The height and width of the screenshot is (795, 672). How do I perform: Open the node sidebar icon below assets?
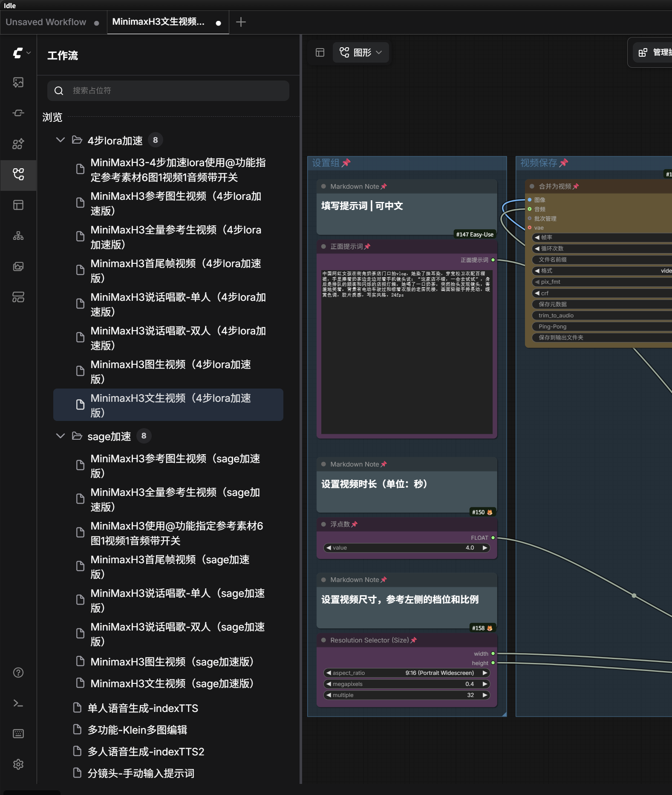18,113
